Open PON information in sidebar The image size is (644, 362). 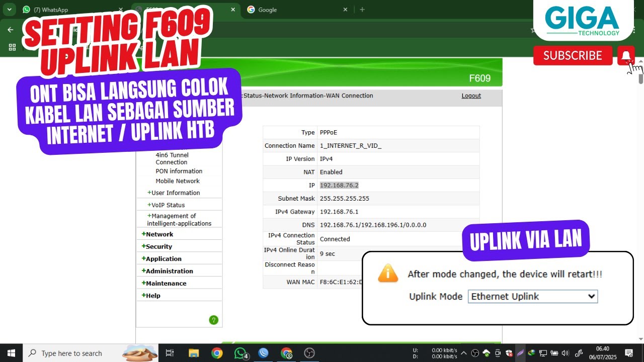pos(179,171)
